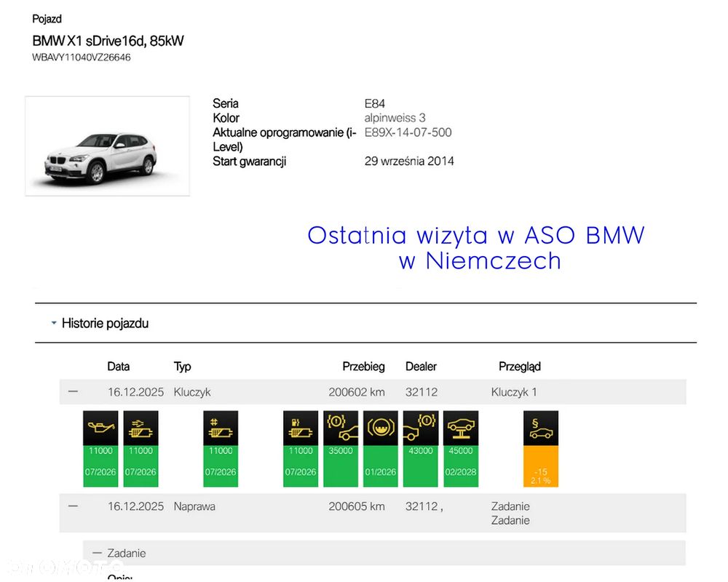Click the alpinweiss 3 colour value
The image size is (728, 582).
point(395,118)
